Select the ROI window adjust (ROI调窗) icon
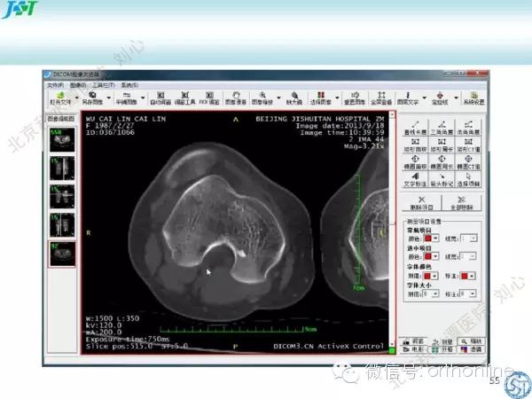Viewport: 532px width, 399px height. (x=209, y=98)
